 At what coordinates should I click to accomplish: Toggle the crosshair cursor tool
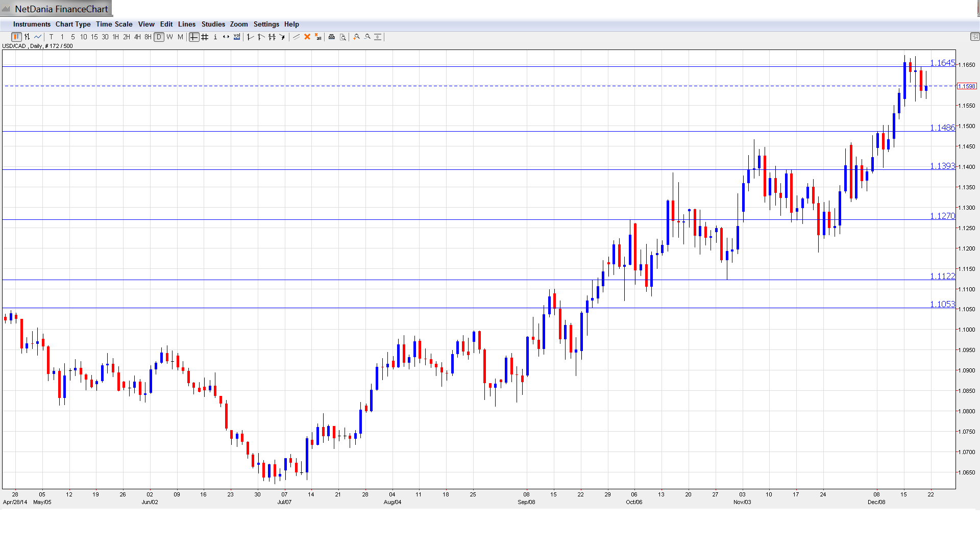[194, 37]
